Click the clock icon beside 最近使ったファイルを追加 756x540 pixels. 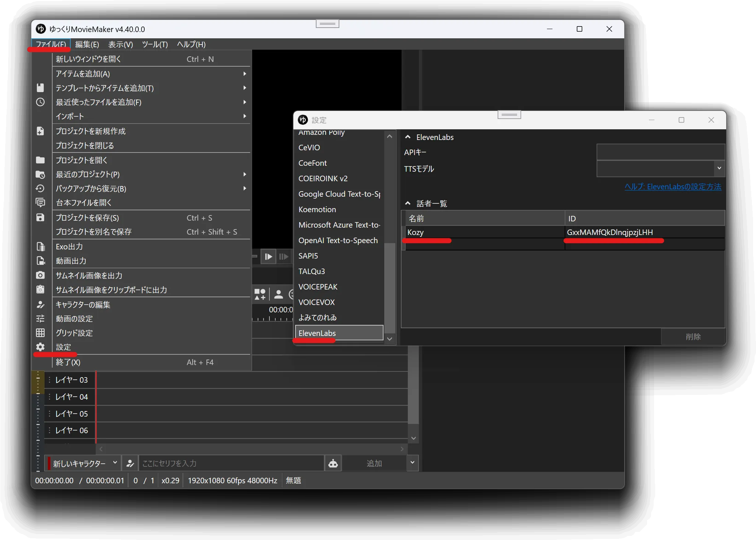(40, 102)
